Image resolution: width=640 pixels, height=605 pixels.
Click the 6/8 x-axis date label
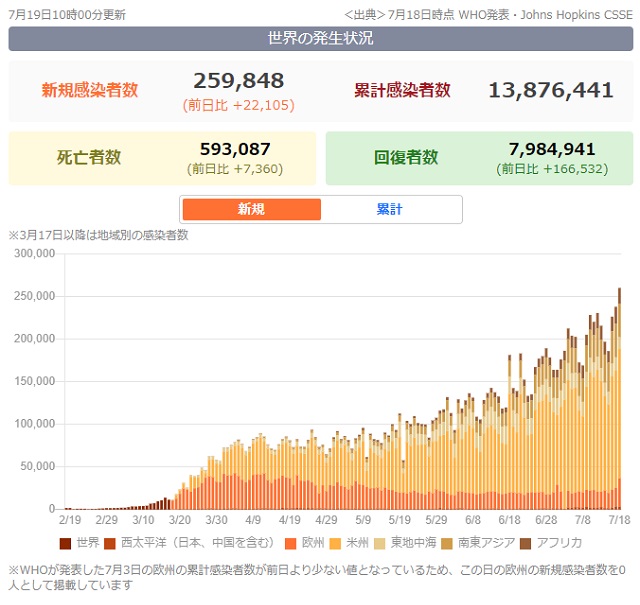tap(473, 520)
